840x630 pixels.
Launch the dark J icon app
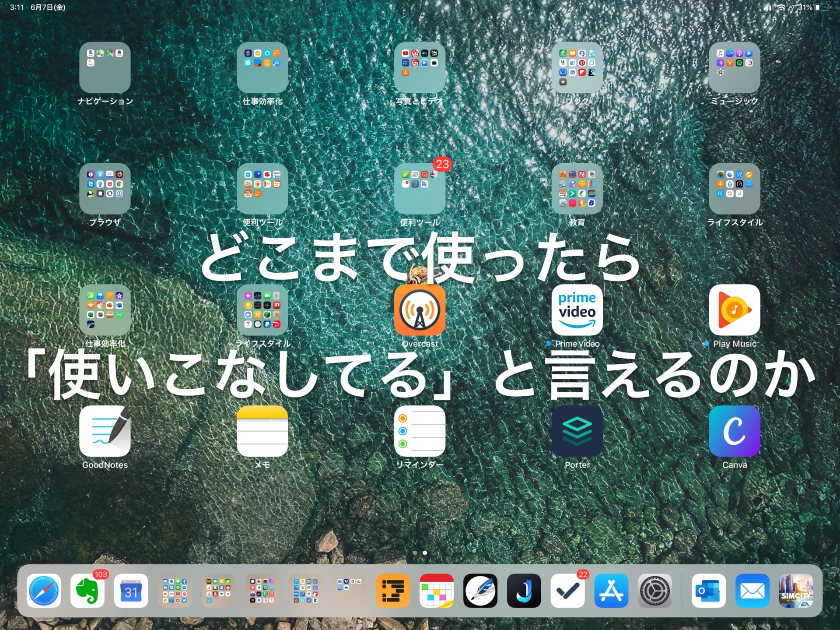[x=524, y=591]
